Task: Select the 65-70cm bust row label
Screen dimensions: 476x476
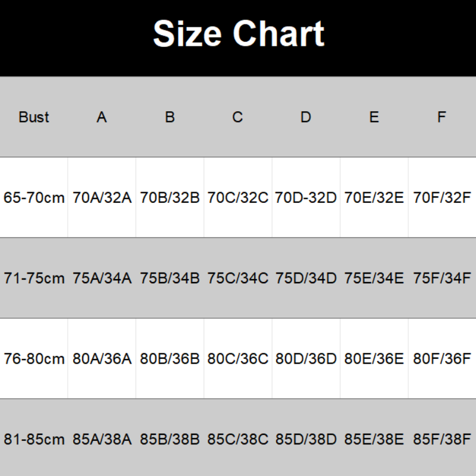Action: [x=34, y=198]
